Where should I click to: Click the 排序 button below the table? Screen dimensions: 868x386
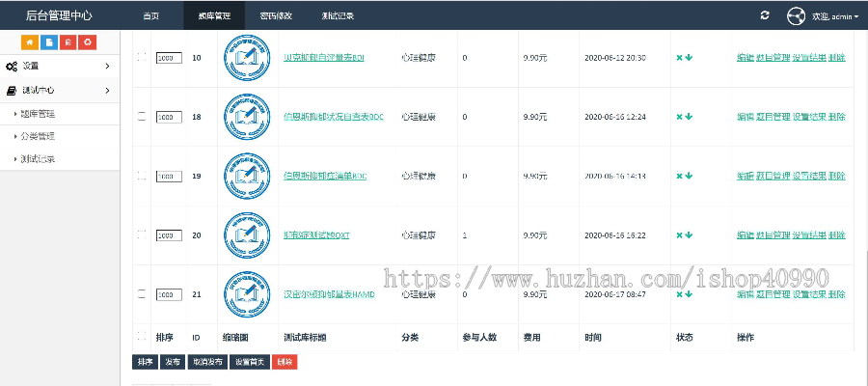coord(145,362)
